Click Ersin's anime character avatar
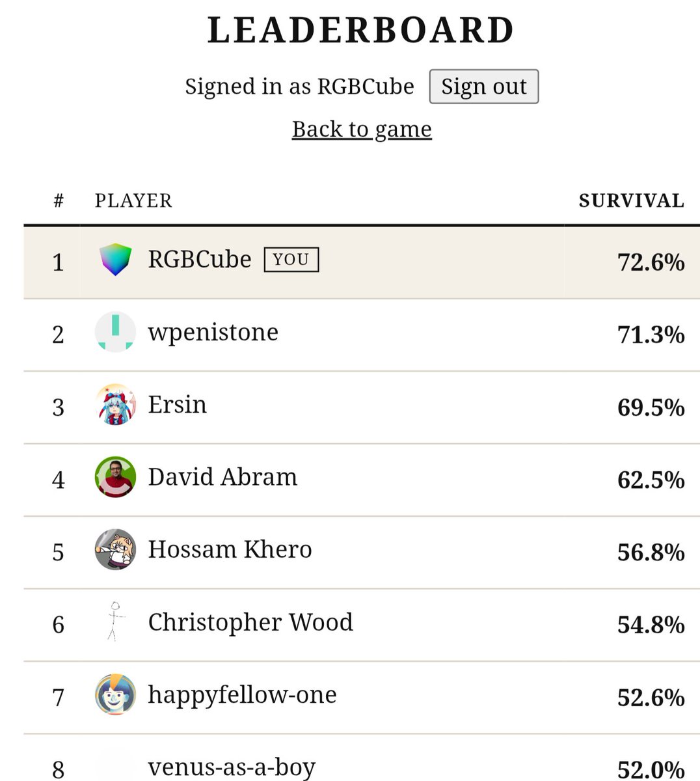This screenshot has height=781, width=700. (x=115, y=404)
